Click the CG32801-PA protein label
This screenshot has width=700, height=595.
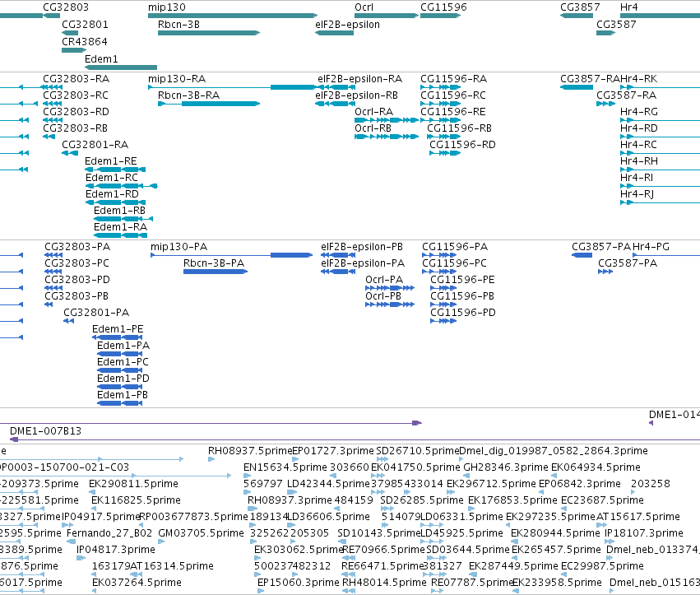[96, 313]
